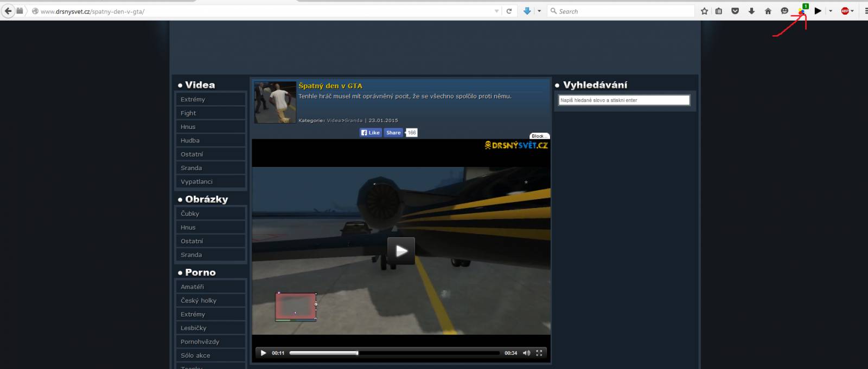Click the Vyhledávání search text box
868x369 pixels.
pos(624,100)
